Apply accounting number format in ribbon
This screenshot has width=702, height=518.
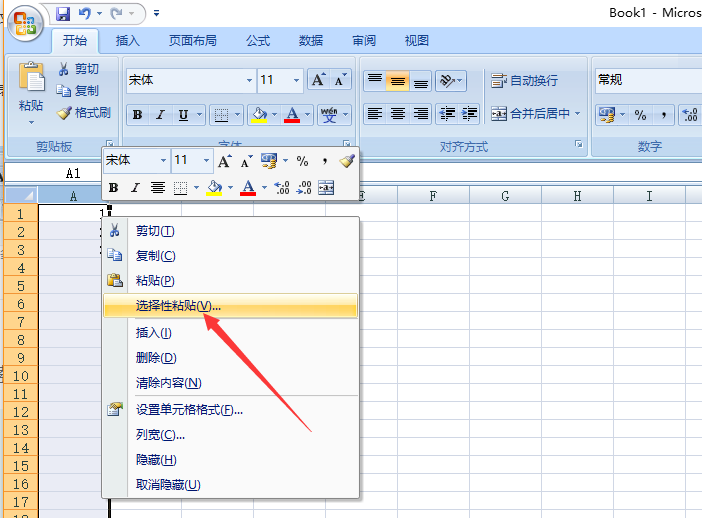(x=607, y=115)
